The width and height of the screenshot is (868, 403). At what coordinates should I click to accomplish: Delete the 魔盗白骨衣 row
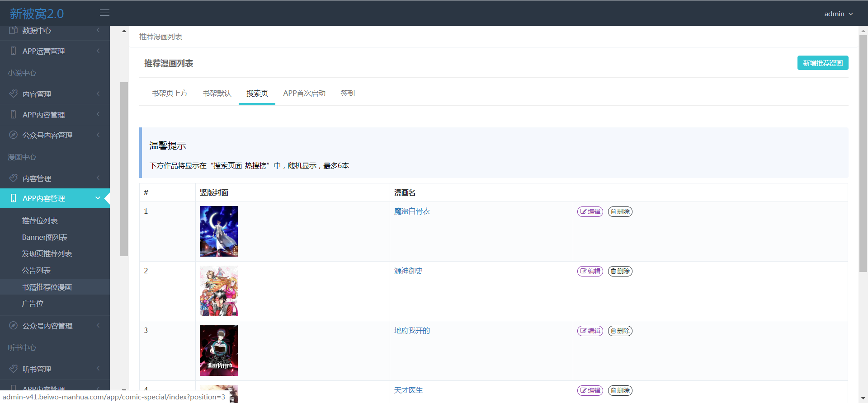click(620, 211)
